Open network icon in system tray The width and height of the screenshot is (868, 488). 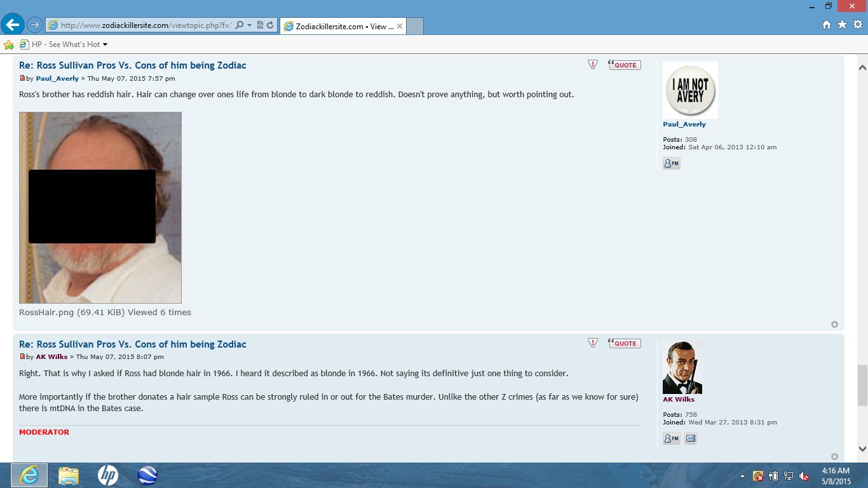[789, 476]
